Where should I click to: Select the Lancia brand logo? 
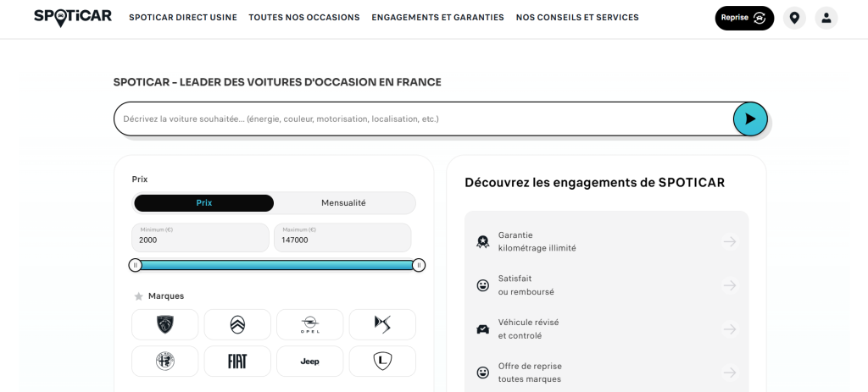click(x=382, y=361)
